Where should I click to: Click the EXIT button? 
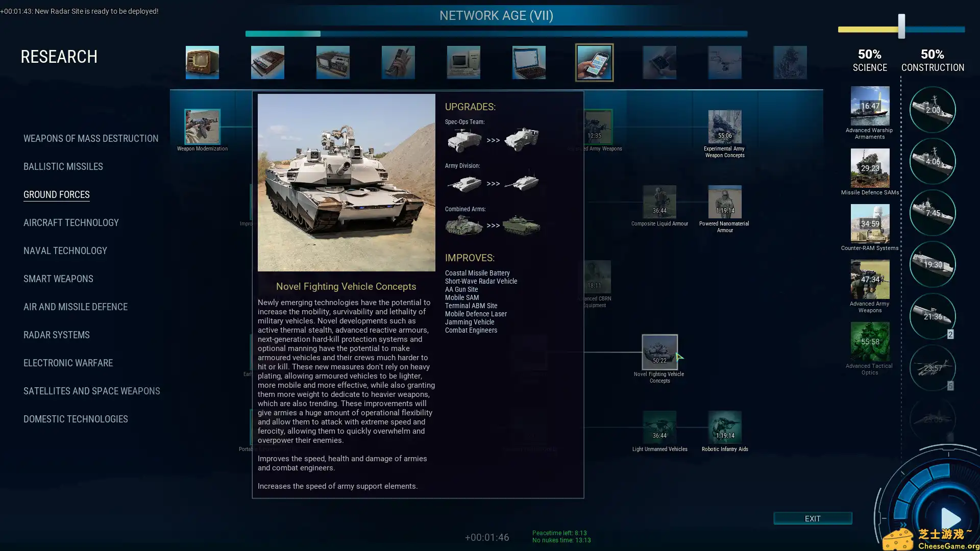[813, 518]
